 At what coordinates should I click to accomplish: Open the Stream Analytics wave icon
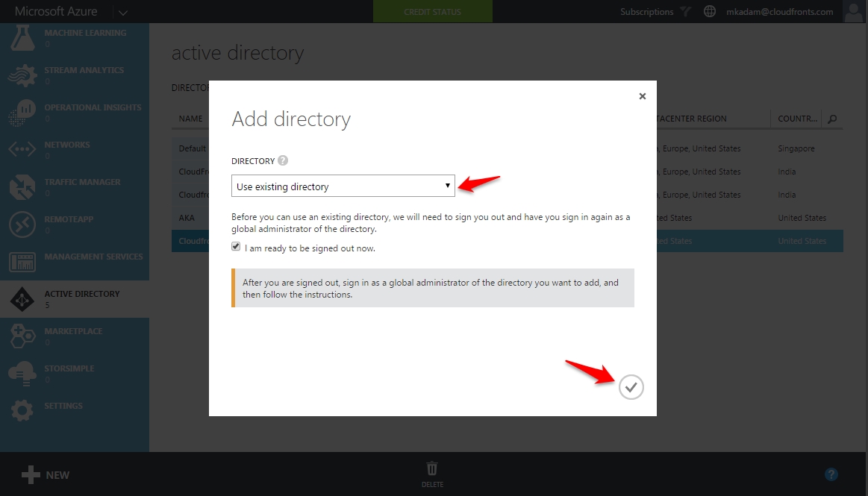point(22,75)
